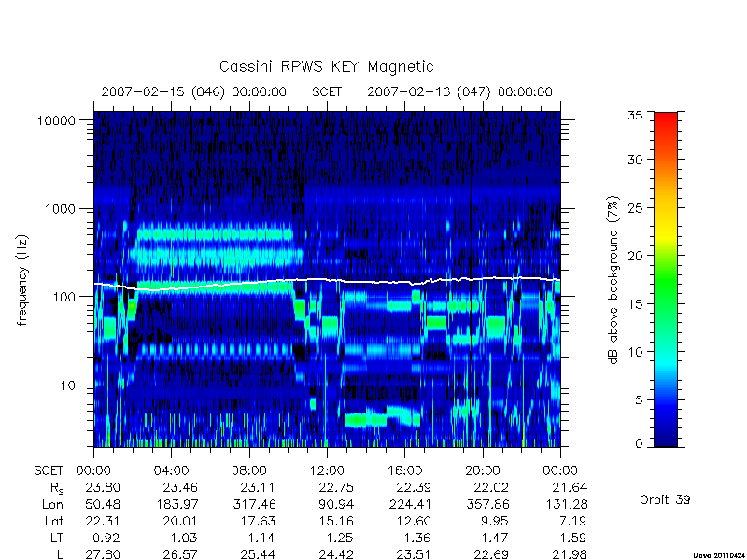Click the Lon value '317.46'
Viewport: 747px width, 560px height.
tap(254, 504)
